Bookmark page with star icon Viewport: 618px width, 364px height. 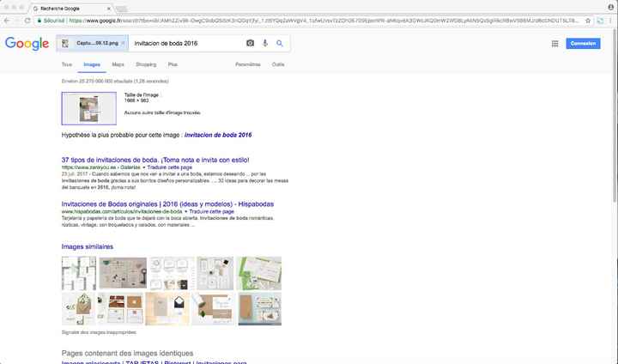click(x=587, y=20)
